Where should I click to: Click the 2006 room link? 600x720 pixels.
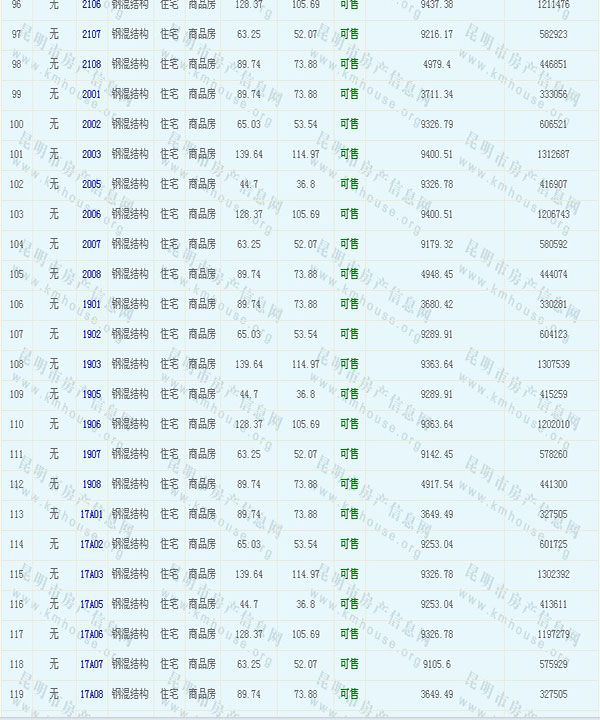point(91,214)
